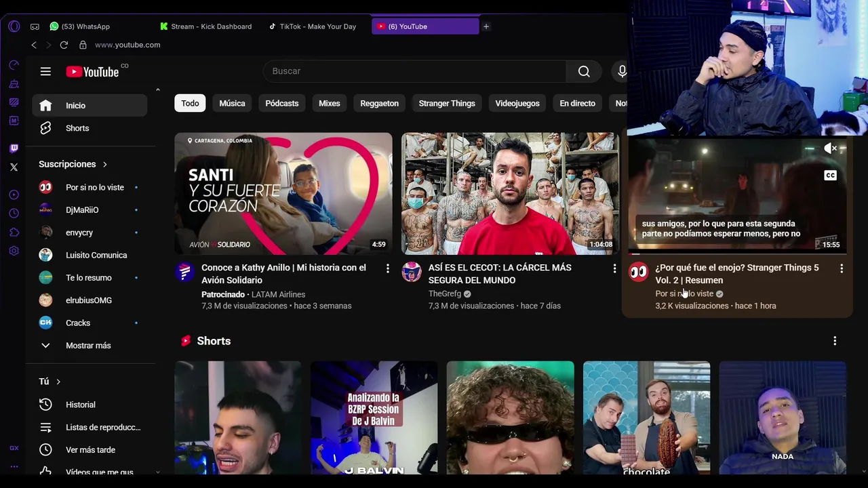Open Listas de reproducción in sidebar
This screenshot has width=868, height=488.
click(90, 427)
